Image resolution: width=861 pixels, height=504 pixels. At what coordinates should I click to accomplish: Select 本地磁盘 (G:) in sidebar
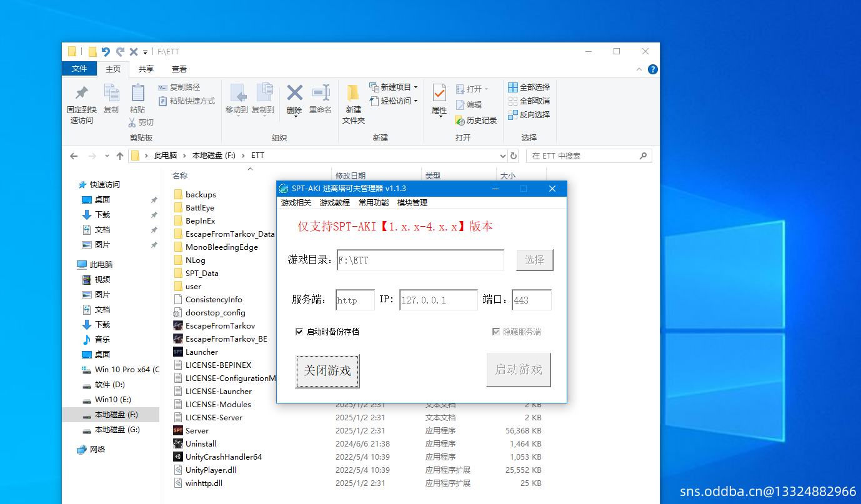[117, 430]
